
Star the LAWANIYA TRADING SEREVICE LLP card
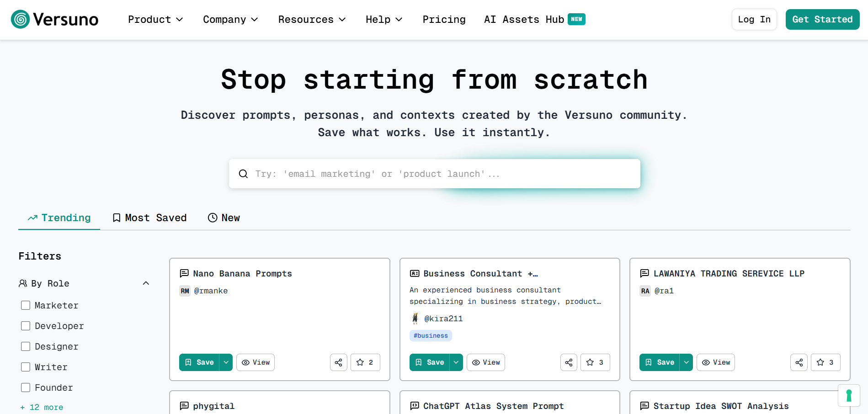point(825,362)
